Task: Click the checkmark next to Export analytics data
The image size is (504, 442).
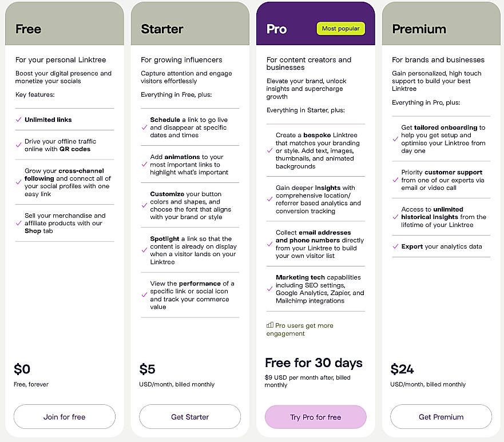Action: [395, 246]
